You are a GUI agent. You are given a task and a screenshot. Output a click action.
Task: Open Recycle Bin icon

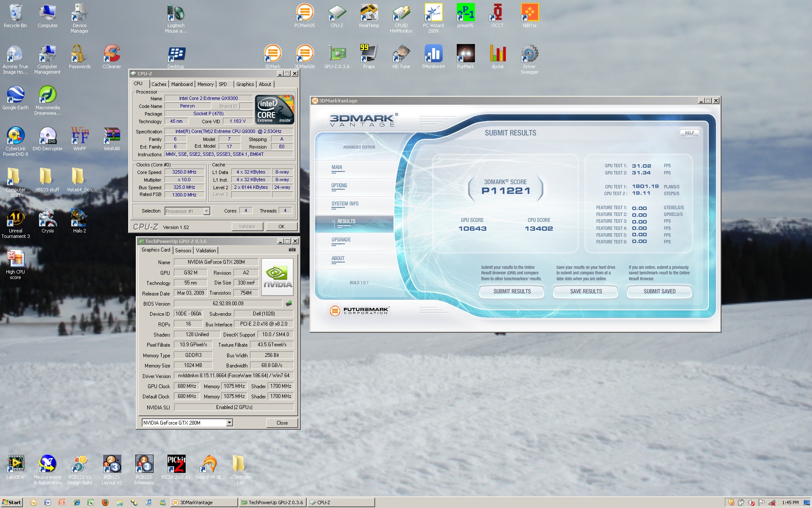15,16
